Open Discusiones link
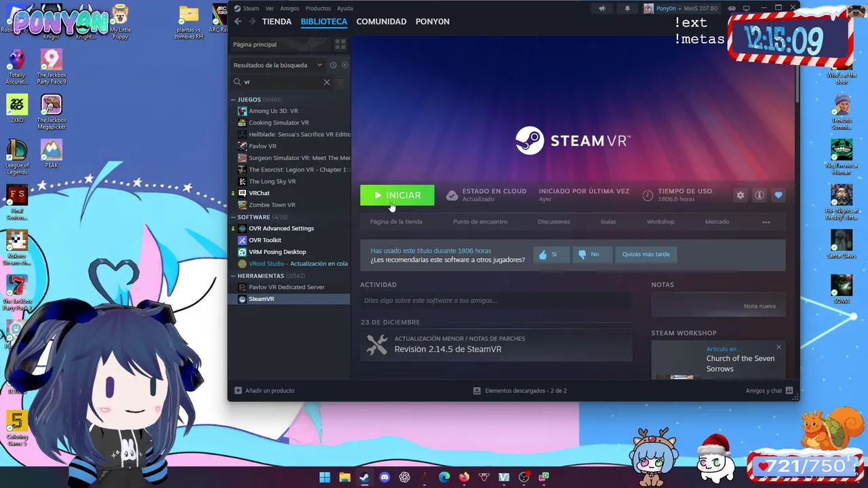The height and width of the screenshot is (488, 868). 554,222
